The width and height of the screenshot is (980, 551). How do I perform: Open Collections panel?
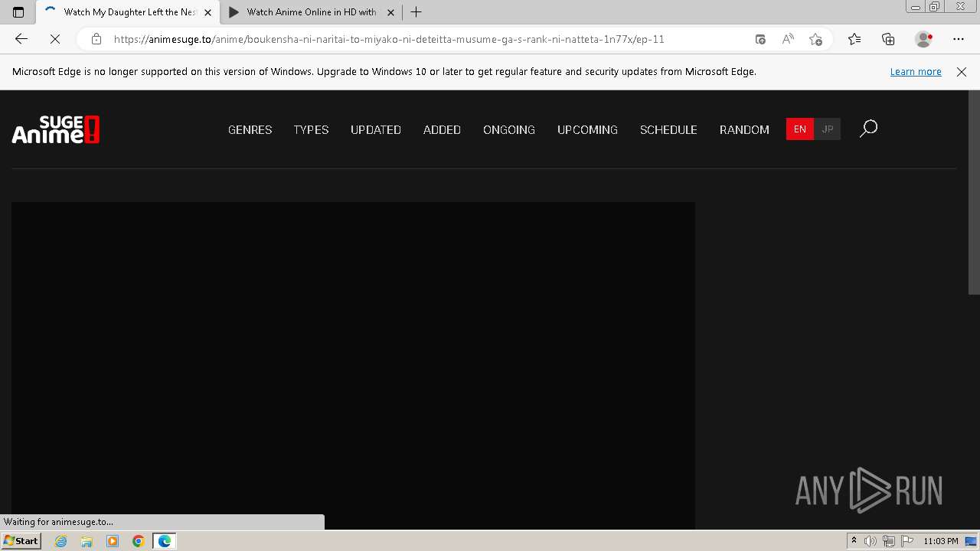[x=888, y=39]
